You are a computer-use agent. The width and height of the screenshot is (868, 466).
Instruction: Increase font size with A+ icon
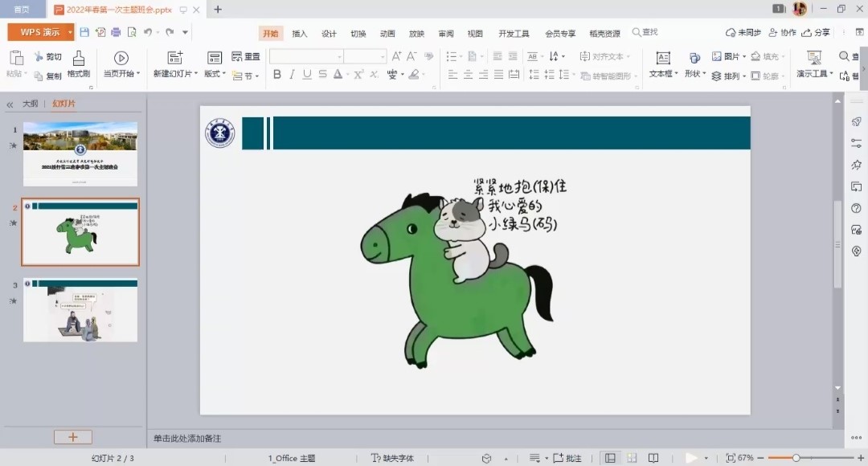[x=396, y=56]
